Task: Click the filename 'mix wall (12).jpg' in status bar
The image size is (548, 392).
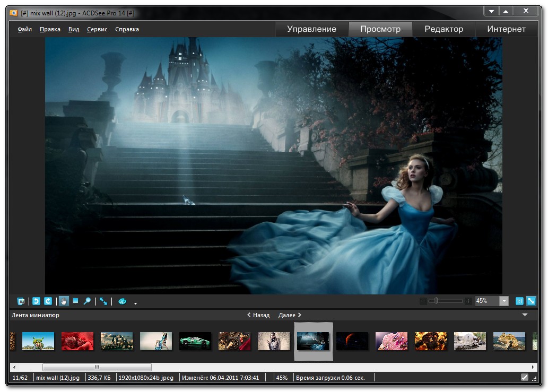Action: tap(58, 378)
